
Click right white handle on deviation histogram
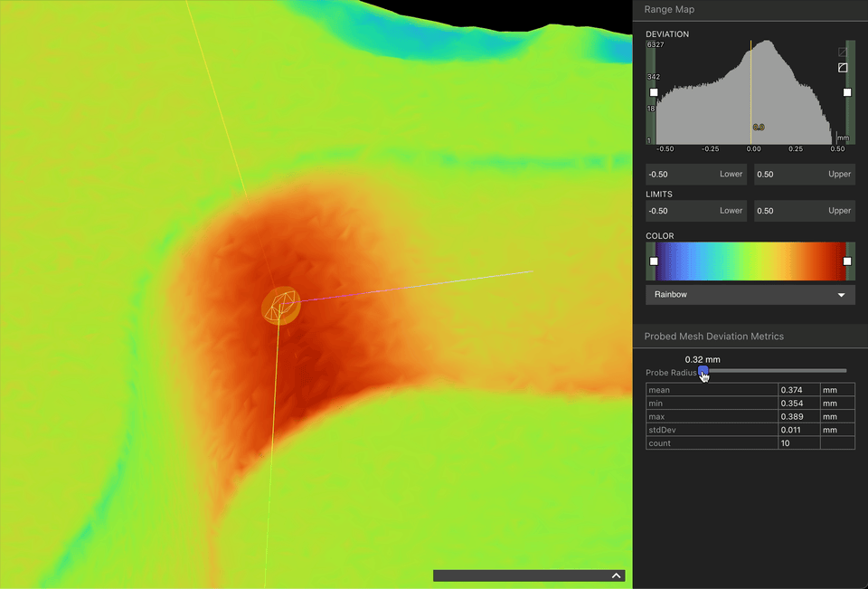[x=847, y=92]
